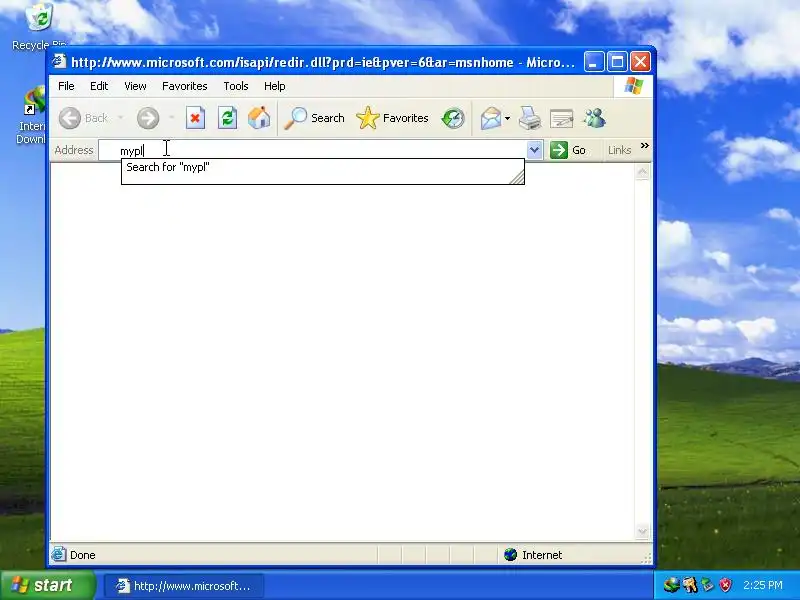Click the scrollbar up arrow

[x=642, y=172]
